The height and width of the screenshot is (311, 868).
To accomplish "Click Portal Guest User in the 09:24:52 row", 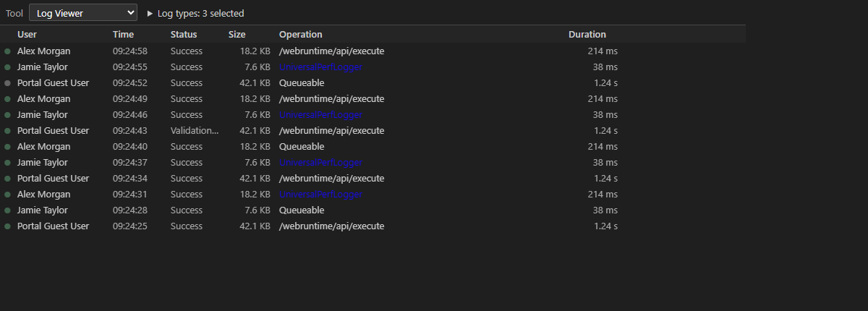I will coord(54,83).
